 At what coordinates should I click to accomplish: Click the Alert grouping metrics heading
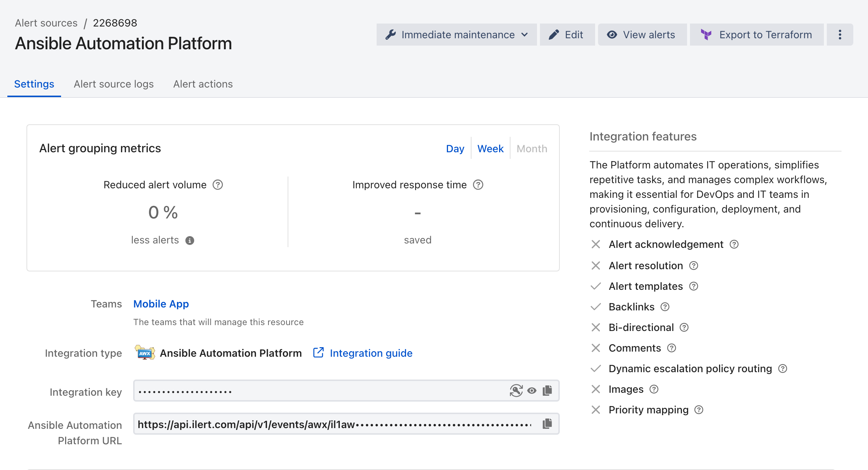click(x=100, y=148)
